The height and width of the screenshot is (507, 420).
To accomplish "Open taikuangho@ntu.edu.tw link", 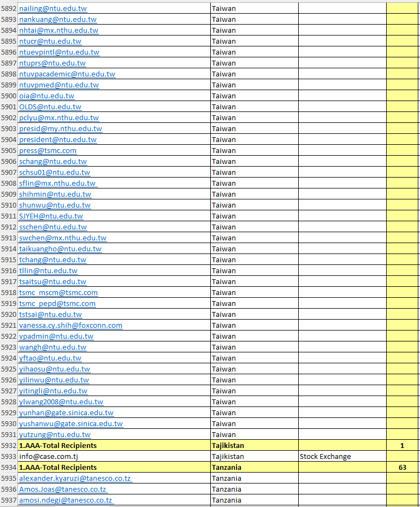I will (x=61, y=249).
